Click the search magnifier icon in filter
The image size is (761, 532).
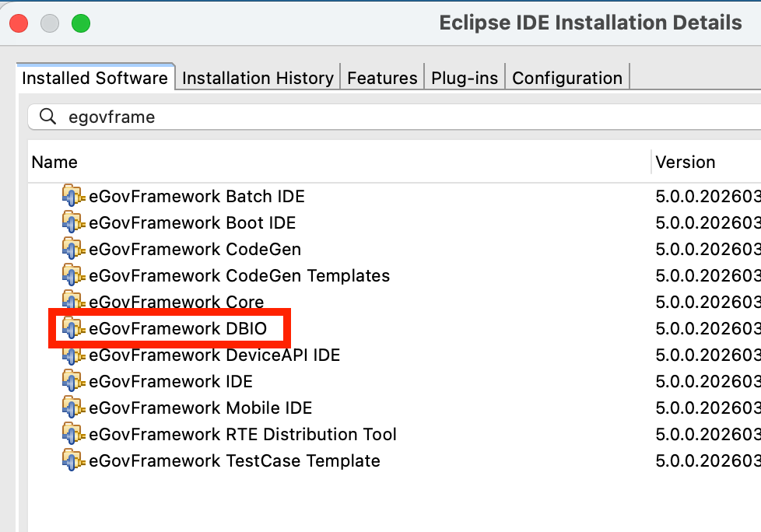click(48, 117)
